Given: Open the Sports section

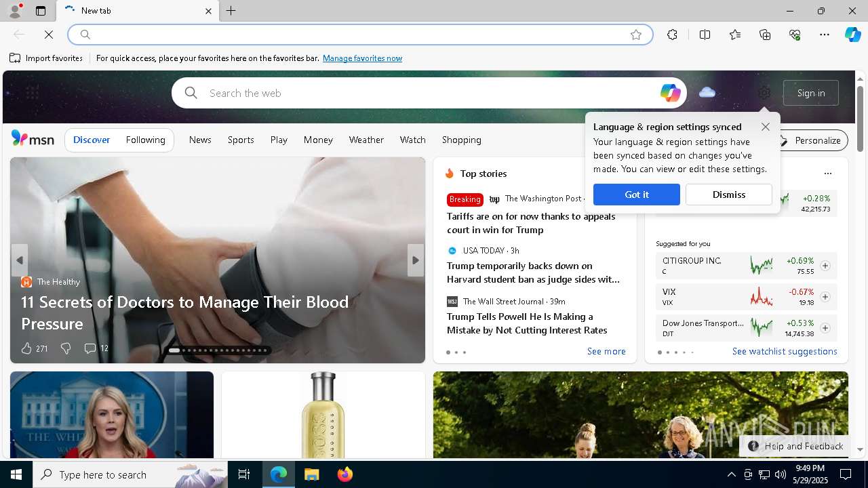Looking at the screenshot, I should pyautogui.click(x=241, y=140).
